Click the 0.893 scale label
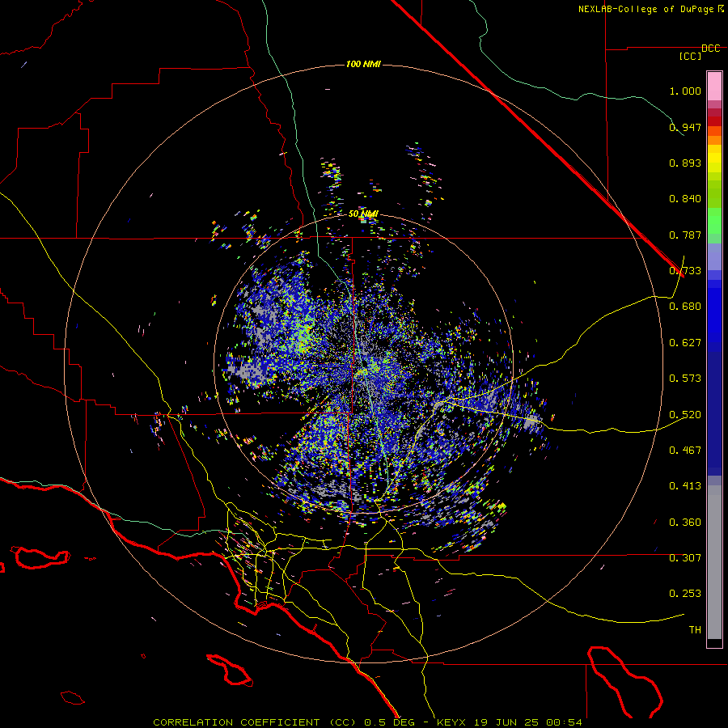The height and width of the screenshot is (728, 728). pos(685,163)
